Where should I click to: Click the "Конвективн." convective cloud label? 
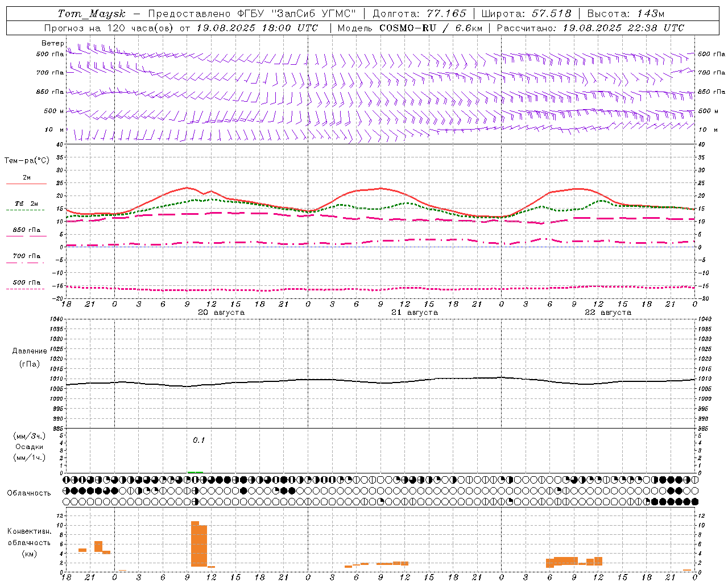point(30,531)
